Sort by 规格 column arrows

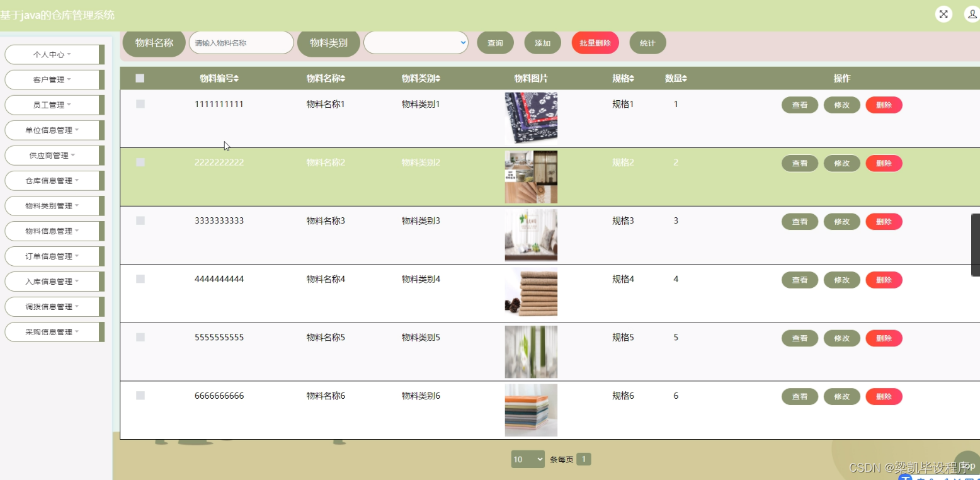tap(632, 79)
